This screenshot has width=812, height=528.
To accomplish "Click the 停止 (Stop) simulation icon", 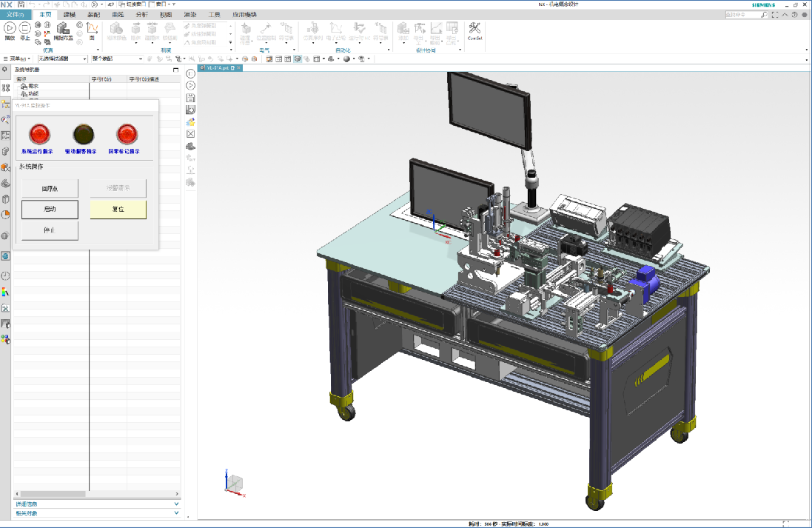I will coord(25,28).
